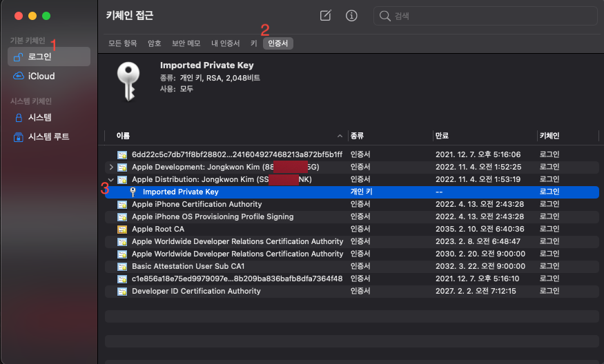Viewport: 604px width, 364px height.
Task: Click the green zoom window button
Action: [x=46, y=16]
